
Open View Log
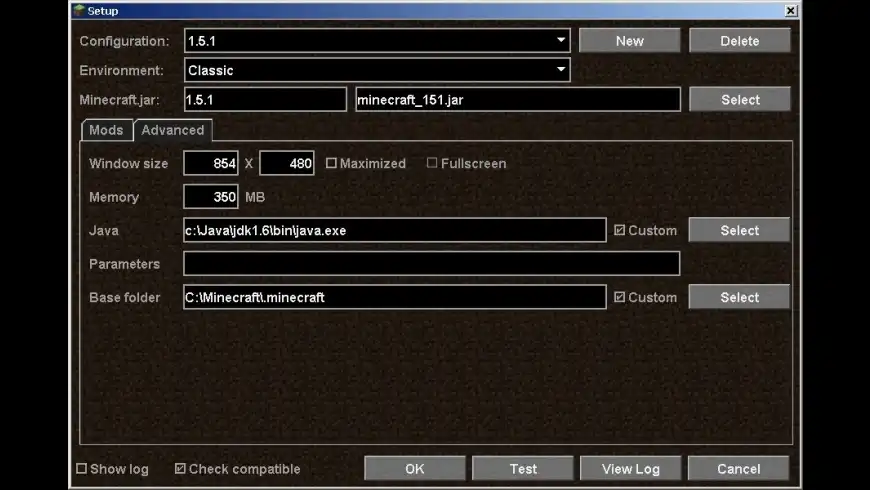(x=631, y=469)
